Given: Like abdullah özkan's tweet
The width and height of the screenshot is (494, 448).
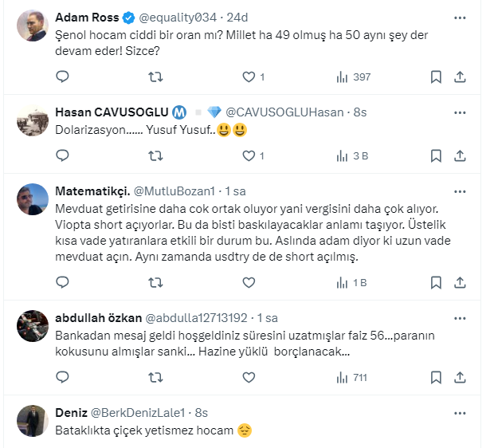Looking at the screenshot, I should pyautogui.click(x=249, y=376).
